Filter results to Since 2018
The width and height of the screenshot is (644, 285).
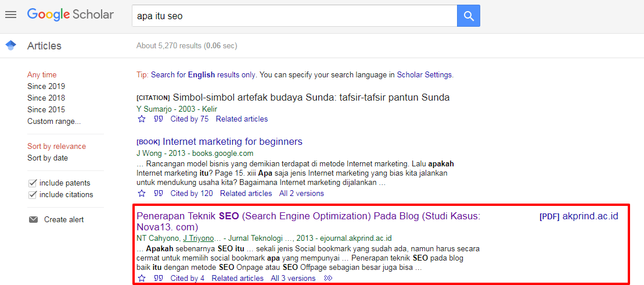point(46,98)
